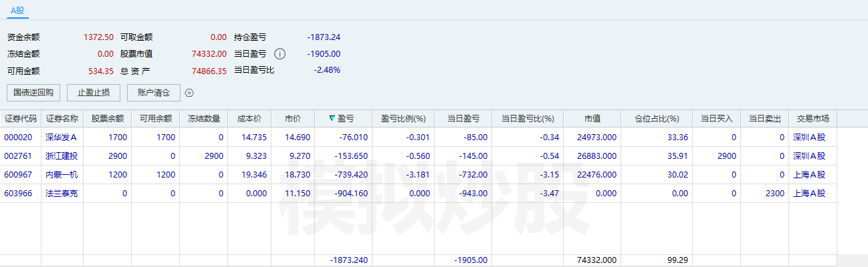Click the cyan sort arrow in 盈亏 header
The image size is (868, 267).
332,119
